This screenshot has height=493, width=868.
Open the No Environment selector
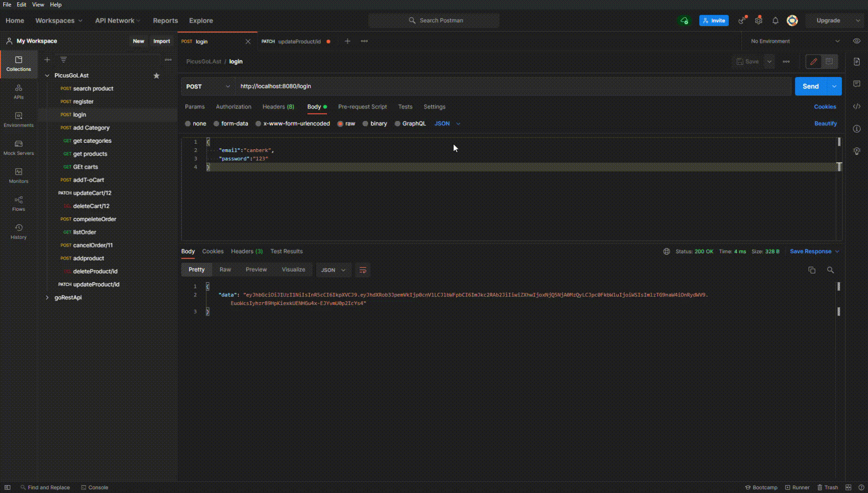pos(795,41)
